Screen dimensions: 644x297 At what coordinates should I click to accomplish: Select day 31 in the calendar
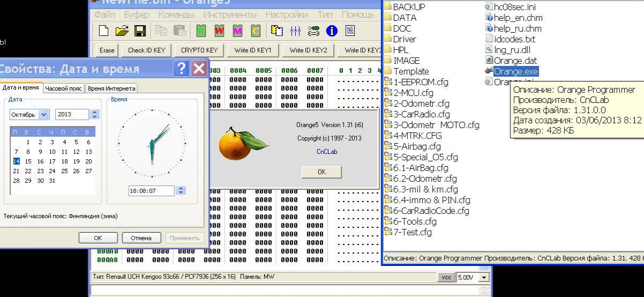pos(52,181)
